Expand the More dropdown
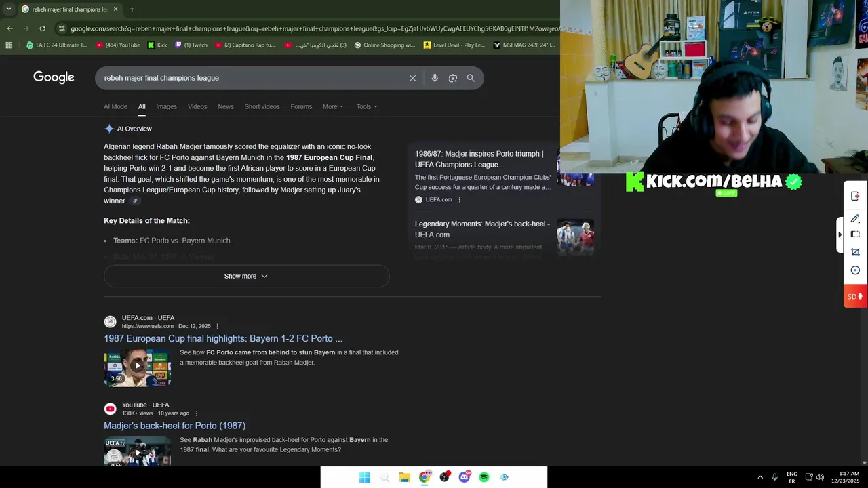Image resolution: width=868 pixels, height=488 pixels. pyautogui.click(x=333, y=106)
